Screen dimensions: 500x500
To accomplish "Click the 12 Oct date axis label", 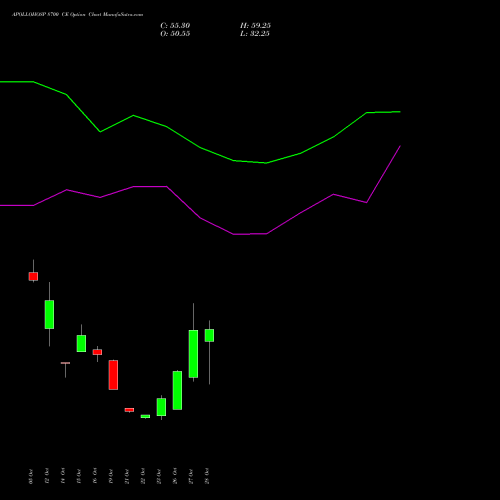I will [x=47, y=476].
